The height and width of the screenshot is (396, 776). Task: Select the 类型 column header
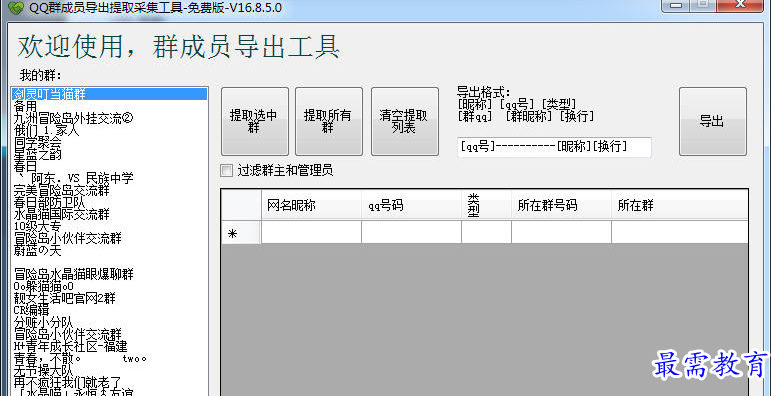point(486,205)
